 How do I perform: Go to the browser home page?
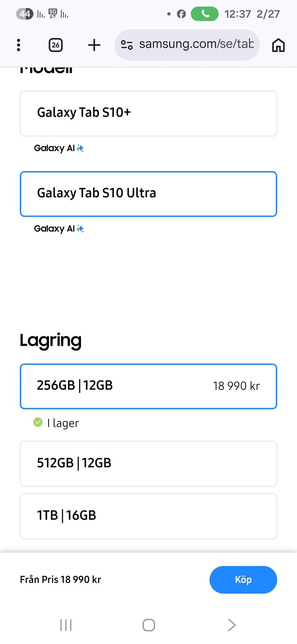(x=278, y=45)
